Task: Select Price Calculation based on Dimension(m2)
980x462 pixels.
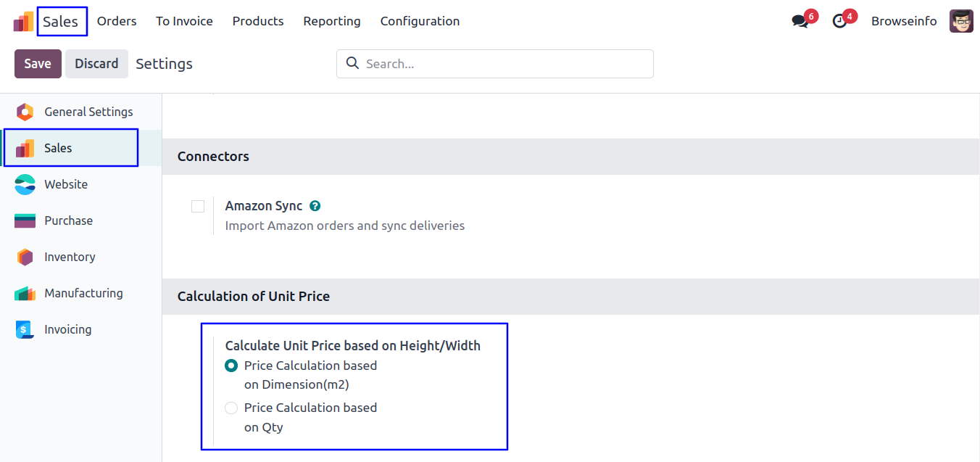Action: pyautogui.click(x=231, y=366)
